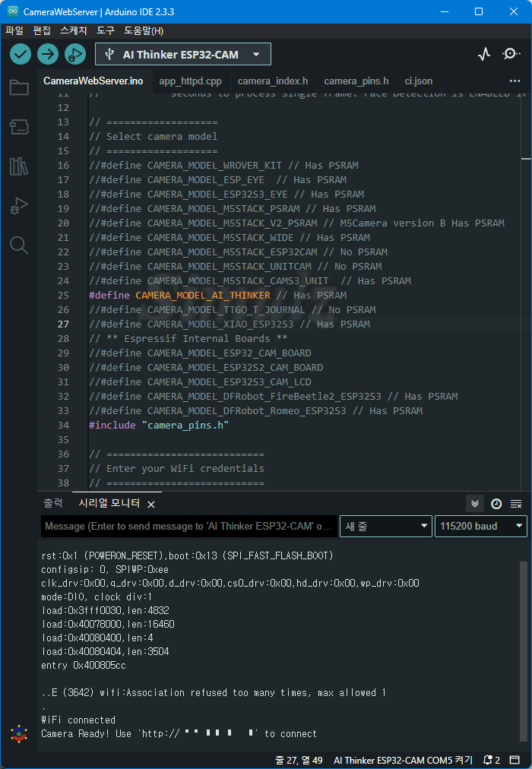Switch to camera_index.h tab
532x769 pixels.
[x=273, y=81]
